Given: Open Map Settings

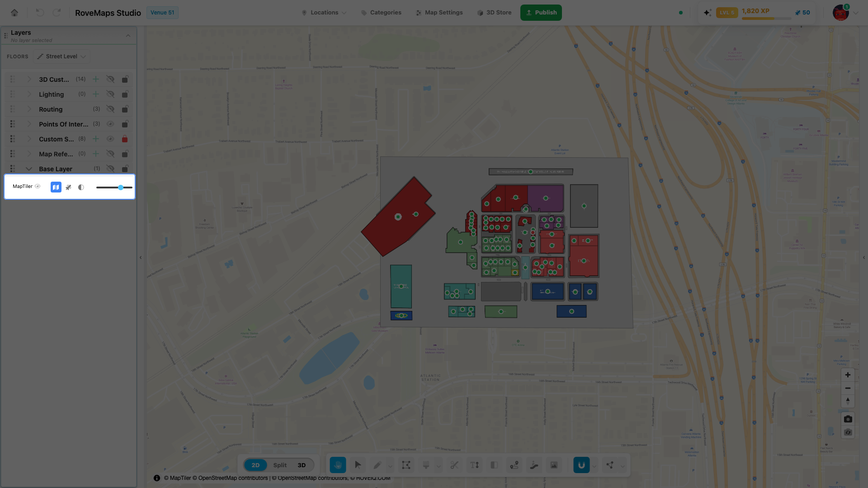Looking at the screenshot, I should [x=439, y=13].
